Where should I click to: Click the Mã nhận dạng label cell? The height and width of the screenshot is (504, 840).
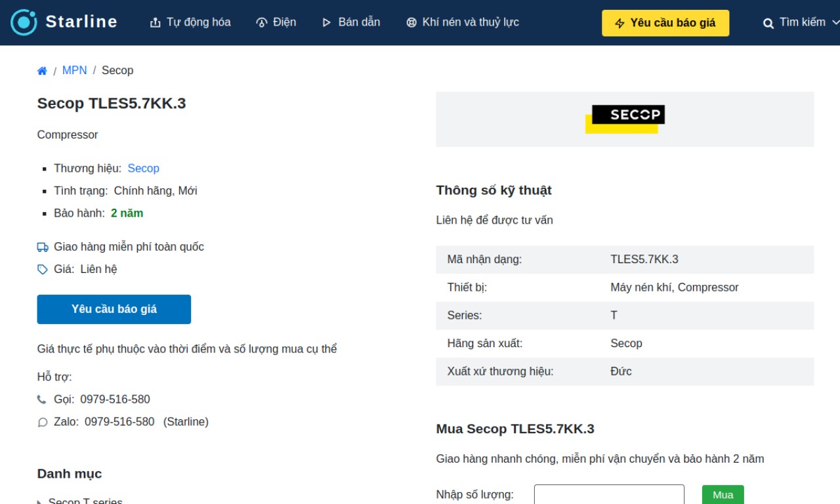click(485, 260)
